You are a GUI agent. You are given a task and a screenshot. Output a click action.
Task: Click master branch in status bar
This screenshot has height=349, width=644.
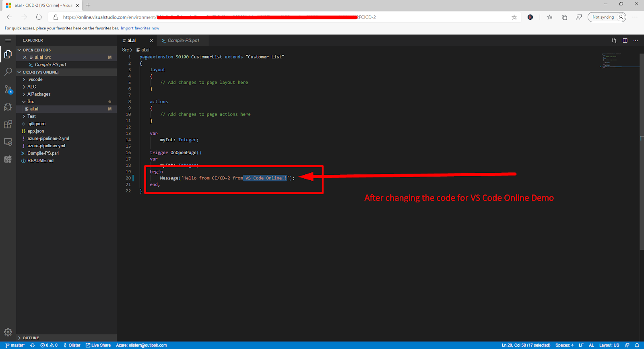pyautogui.click(x=15, y=345)
